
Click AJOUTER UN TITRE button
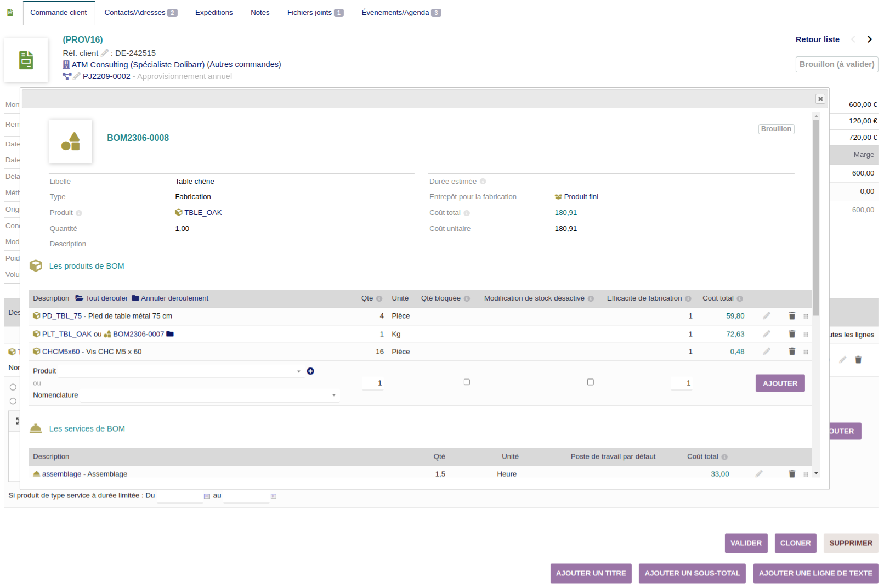(x=591, y=574)
